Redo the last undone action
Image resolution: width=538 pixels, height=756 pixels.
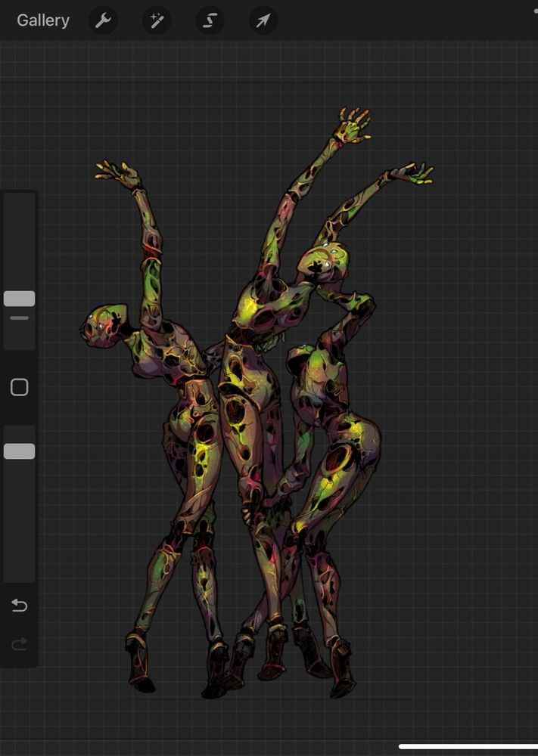(20, 643)
